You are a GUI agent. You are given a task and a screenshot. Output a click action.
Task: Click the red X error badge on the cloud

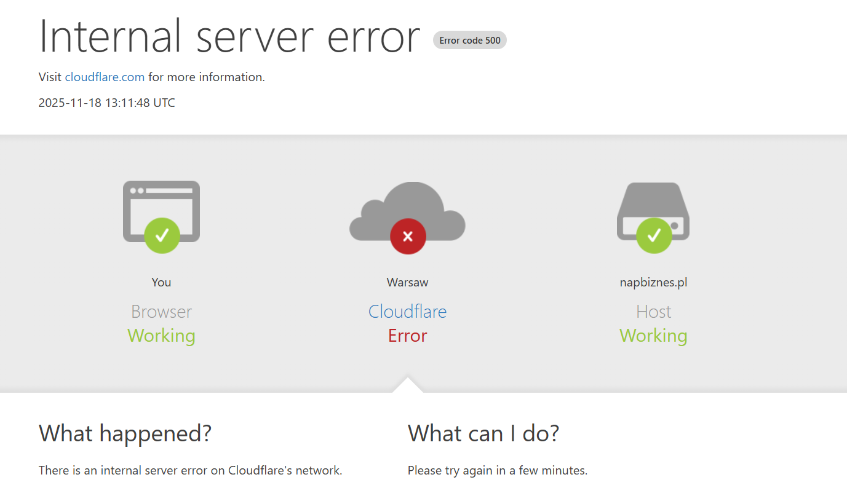click(408, 236)
